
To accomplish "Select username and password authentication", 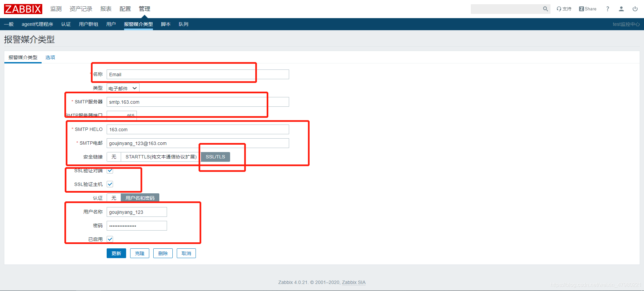I will click(x=140, y=198).
